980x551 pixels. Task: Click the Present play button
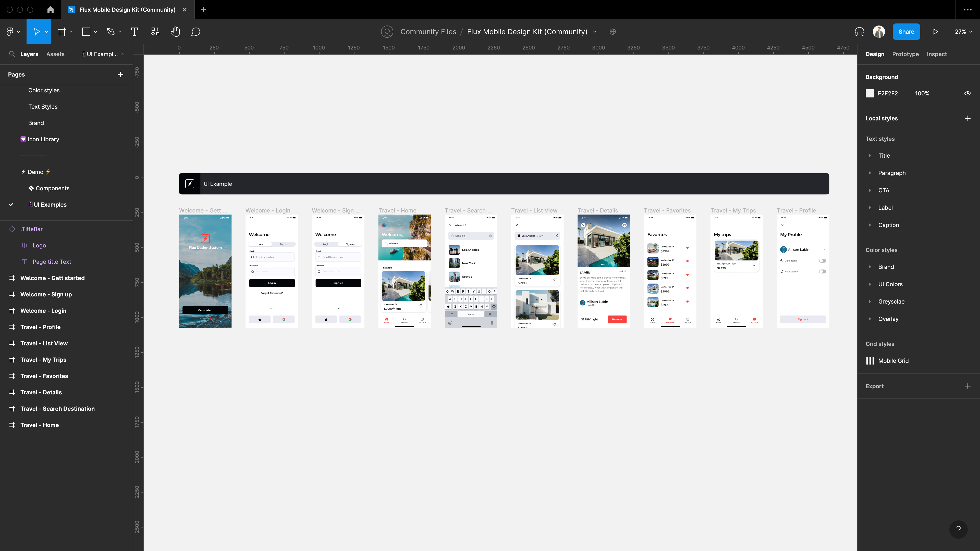click(x=936, y=32)
